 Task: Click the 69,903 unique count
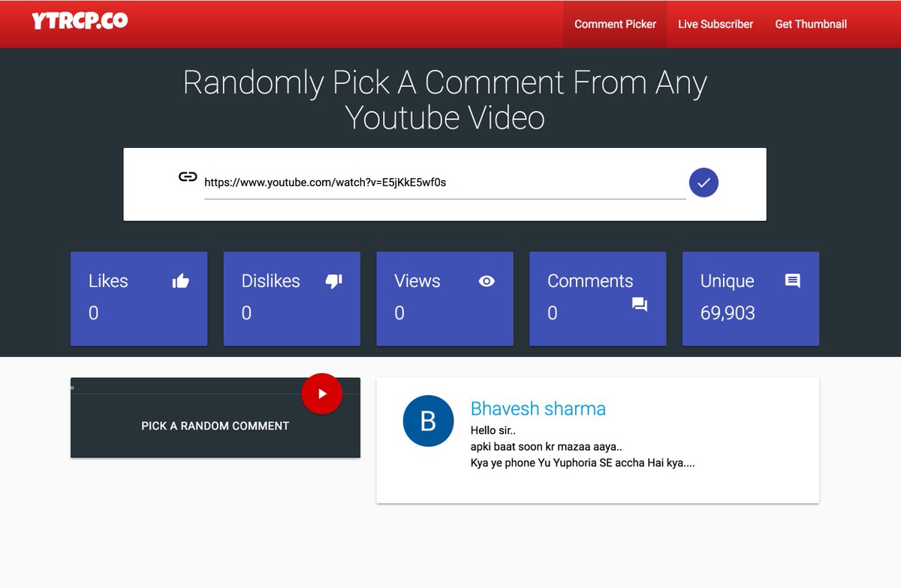tap(728, 313)
